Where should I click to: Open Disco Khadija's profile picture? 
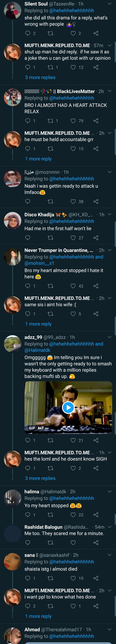tap(13, 221)
